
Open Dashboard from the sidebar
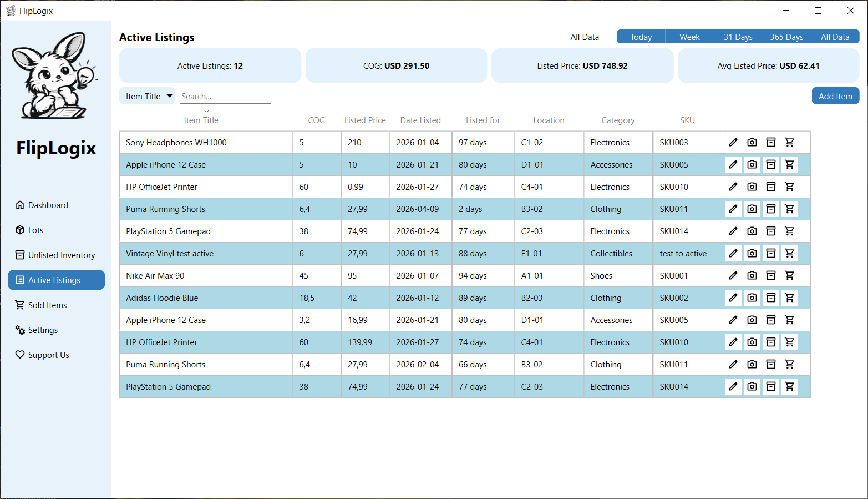48,205
